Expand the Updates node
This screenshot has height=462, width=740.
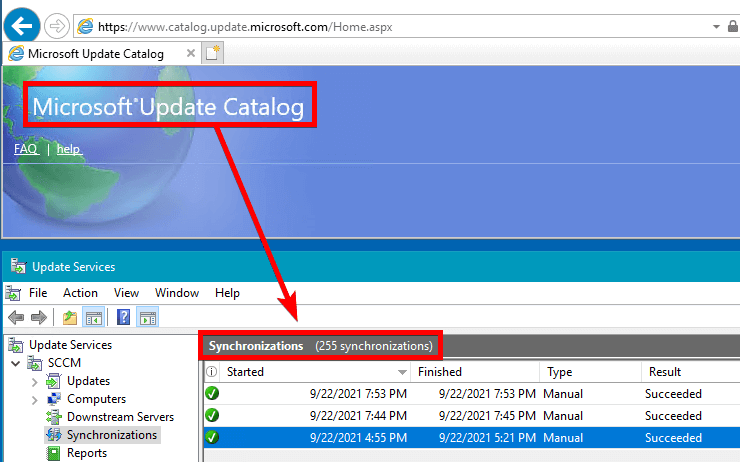(x=34, y=382)
